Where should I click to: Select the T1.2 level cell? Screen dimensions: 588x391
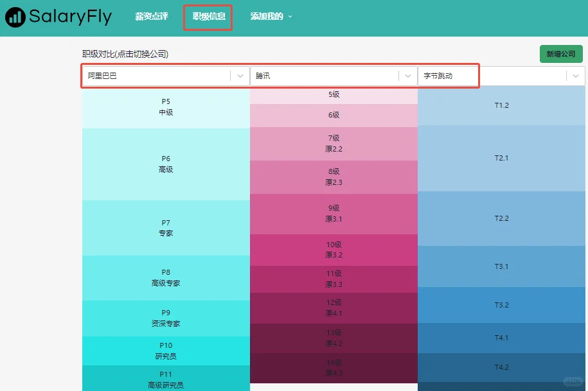(x=501, y=105)
